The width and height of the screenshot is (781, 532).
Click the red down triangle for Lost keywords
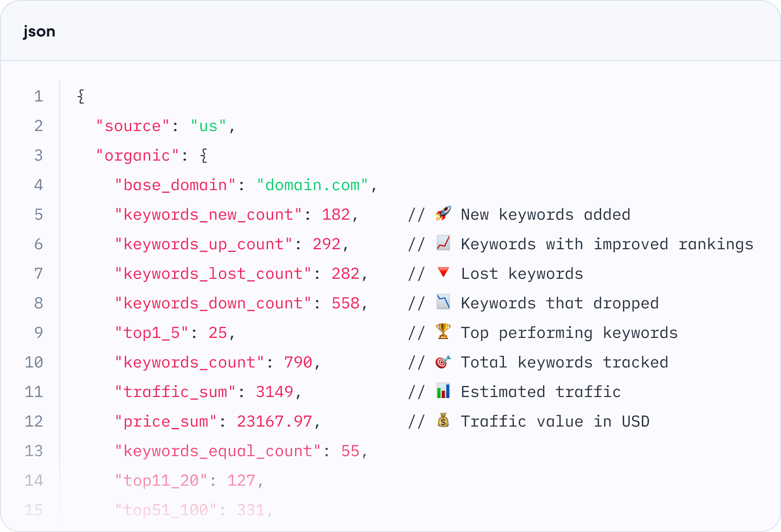tap(443, 272)
